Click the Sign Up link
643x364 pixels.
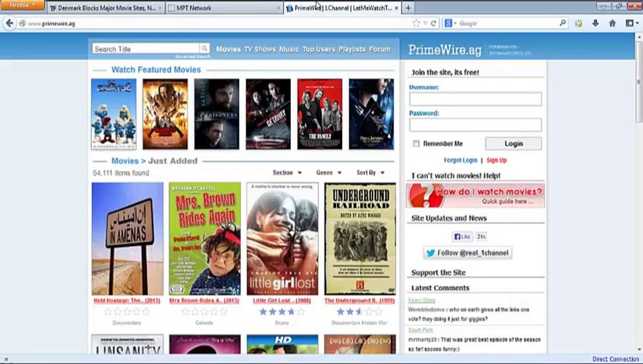tap(496, 160)
